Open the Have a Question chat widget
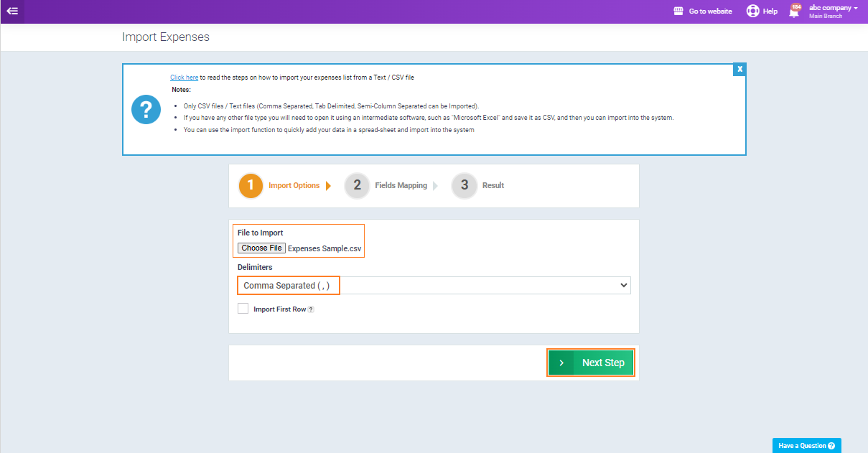868x453 pixels. tap(801, 446)
